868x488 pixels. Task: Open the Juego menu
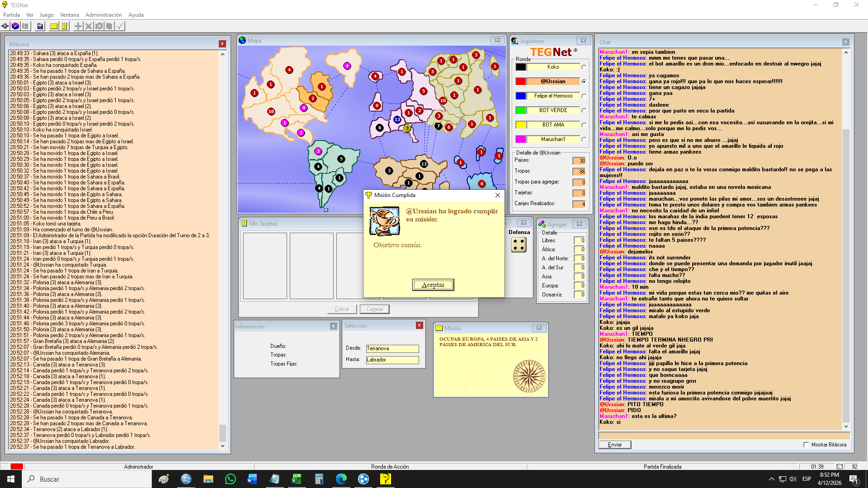point(46,15)
